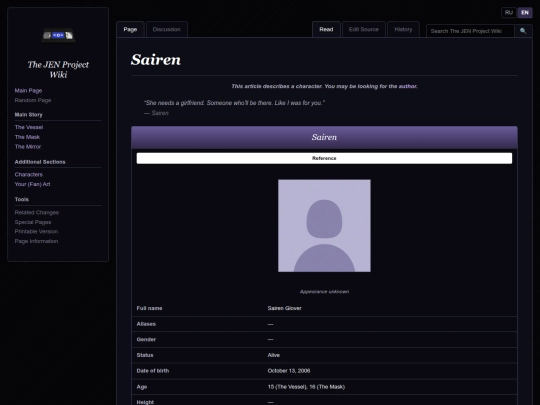Viewport: 540px width, 405px height.
Task: Click the 'Additional Sections' sidebar heading
Action: coord(40,162)
